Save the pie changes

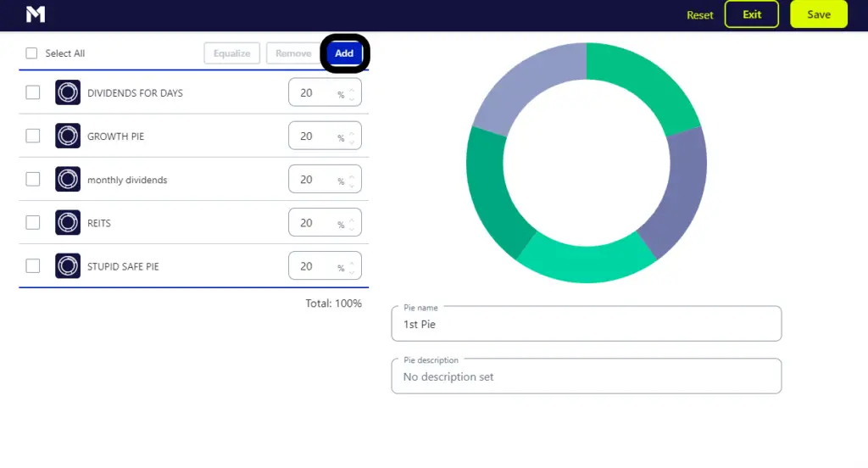click(x=818, y=14)
